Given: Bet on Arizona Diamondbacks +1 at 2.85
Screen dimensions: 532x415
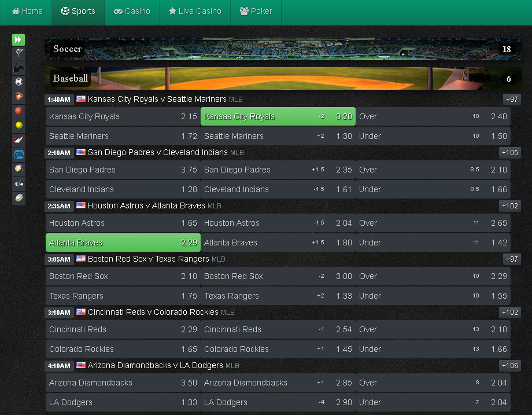Looking at the screenshot, I should [278, 383].
